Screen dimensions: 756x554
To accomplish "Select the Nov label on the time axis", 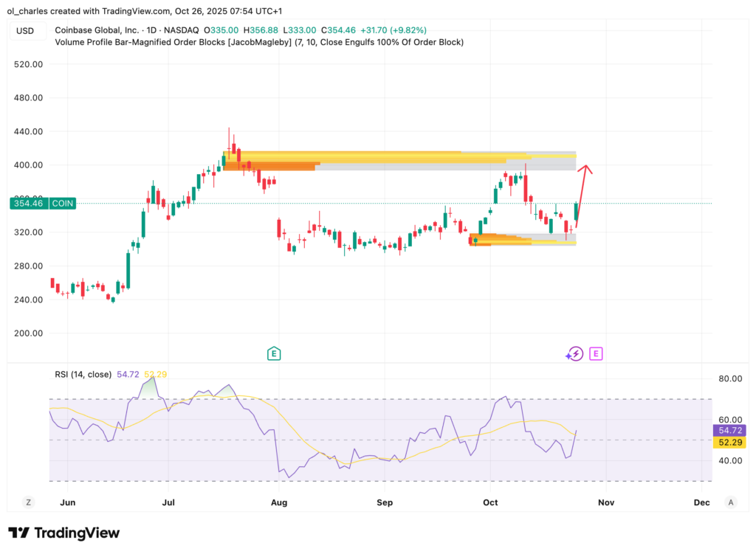I will click(x=605, y=502).
